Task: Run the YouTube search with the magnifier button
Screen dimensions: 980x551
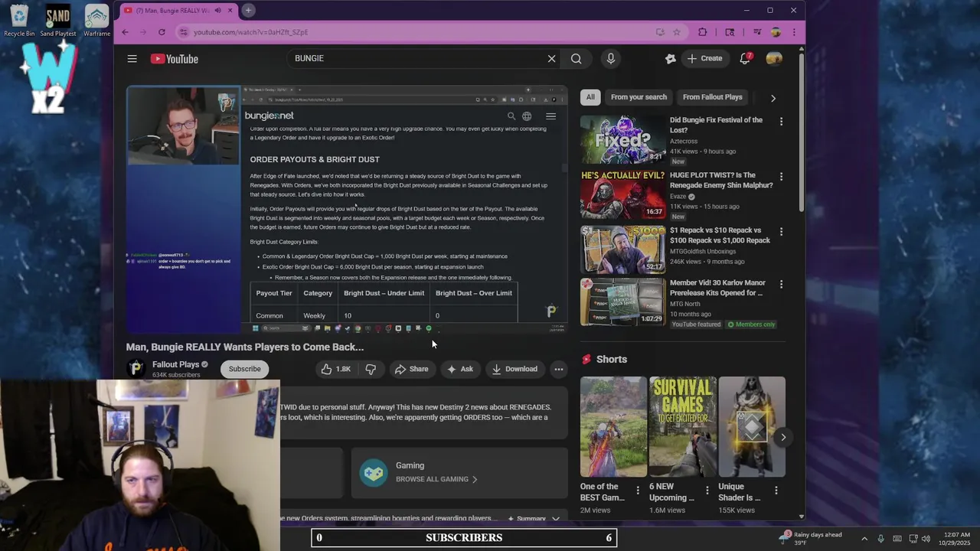Action: pos(576,58)
